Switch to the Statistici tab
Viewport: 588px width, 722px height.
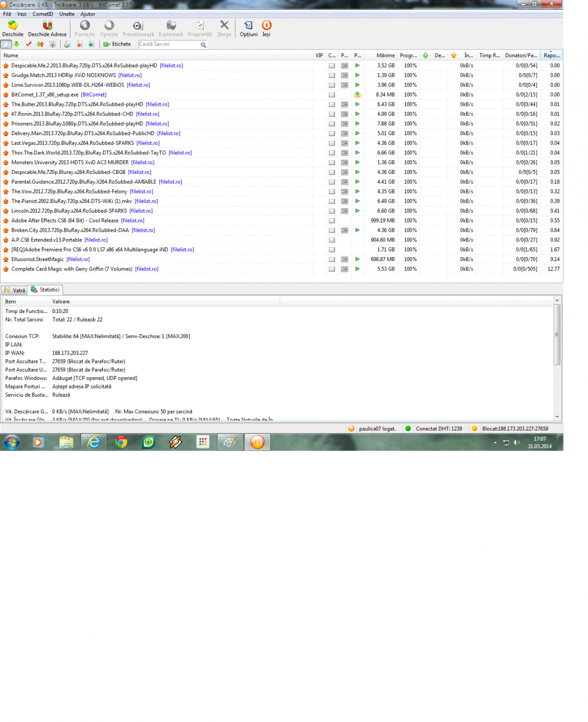click(x=45, y=289)
